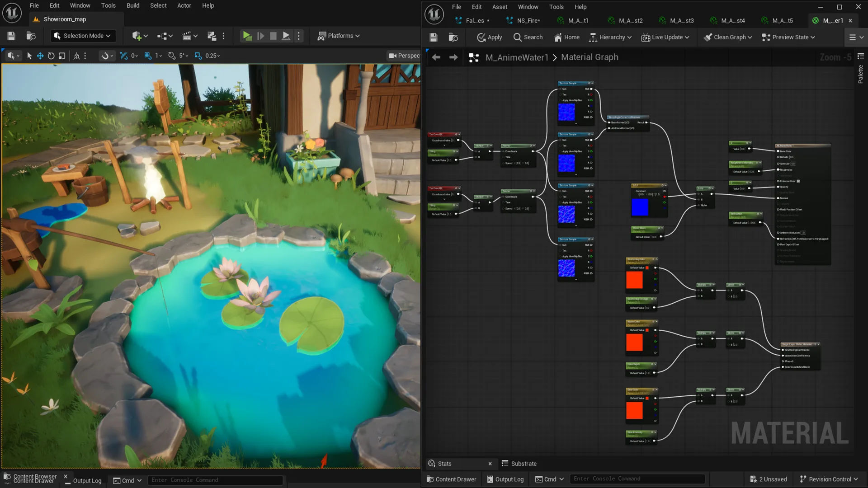Select the Translate (move) gizmo tool
The width and height of the screenshot is (868, 488).
point(40,56)
